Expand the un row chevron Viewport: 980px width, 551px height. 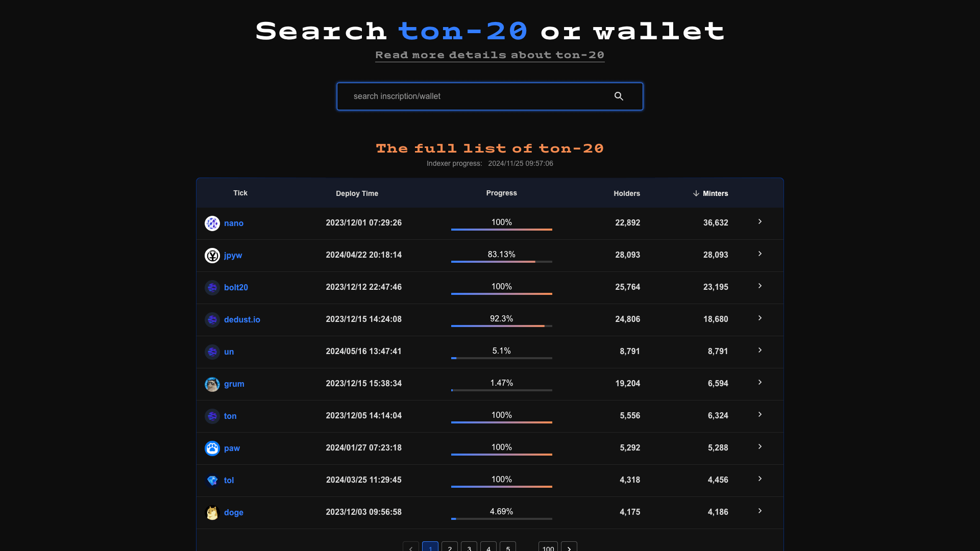(760, 350)
